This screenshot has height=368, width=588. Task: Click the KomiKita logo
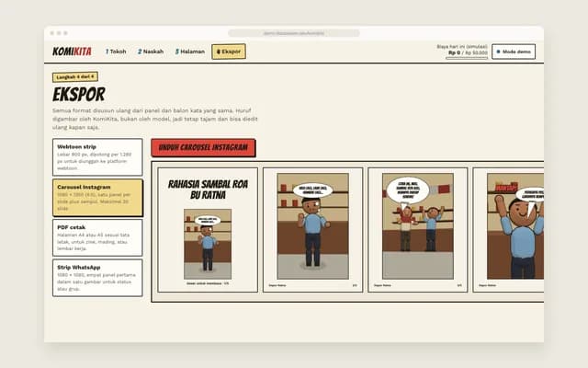[x=72, y=52]
